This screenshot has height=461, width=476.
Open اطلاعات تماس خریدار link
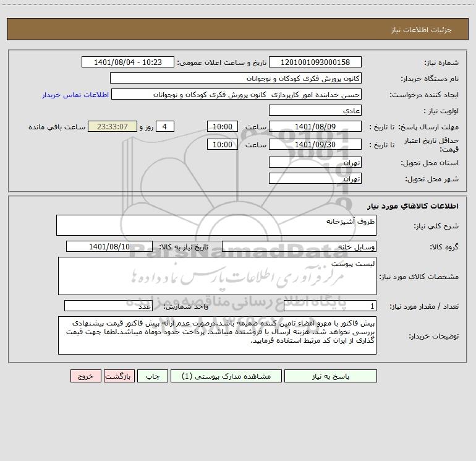pos(75,95)
